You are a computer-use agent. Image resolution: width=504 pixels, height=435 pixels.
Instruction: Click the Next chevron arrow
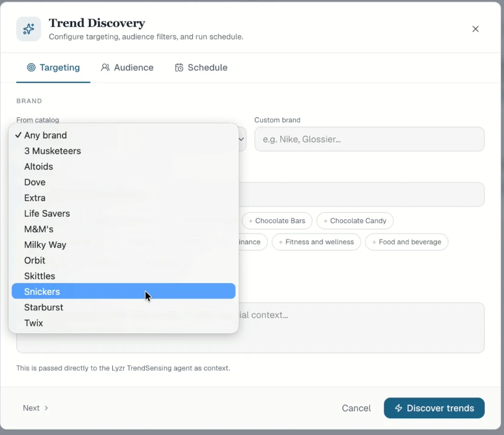coord(47,408)
